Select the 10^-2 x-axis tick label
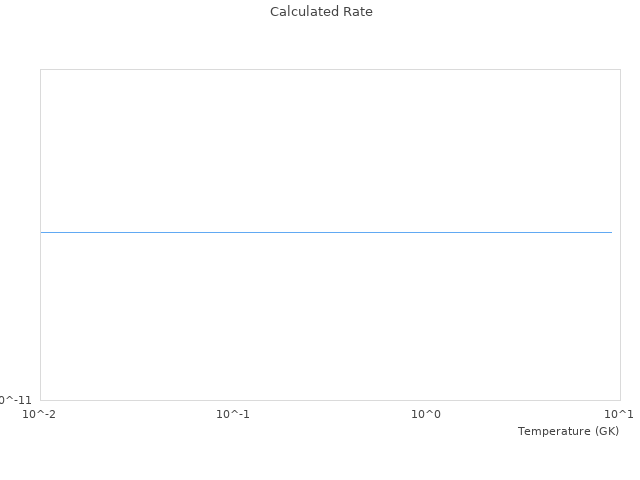Image resolution: width=640 pixels, height=480 pixels. pyautogui.click(x=40, y=414)
